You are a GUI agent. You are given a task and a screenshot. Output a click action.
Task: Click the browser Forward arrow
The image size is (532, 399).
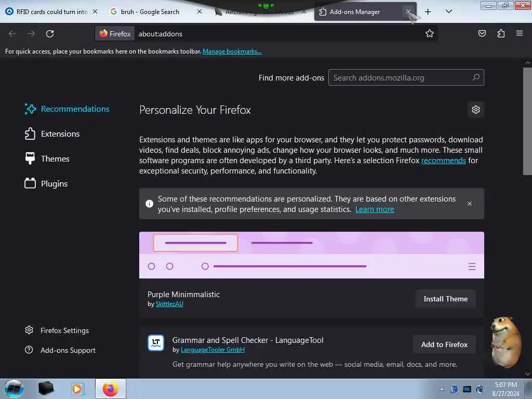point(31,34)
